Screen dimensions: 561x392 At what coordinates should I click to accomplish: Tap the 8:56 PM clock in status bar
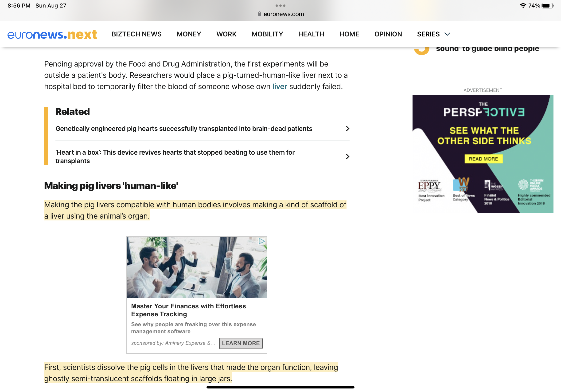coord(19,5)
